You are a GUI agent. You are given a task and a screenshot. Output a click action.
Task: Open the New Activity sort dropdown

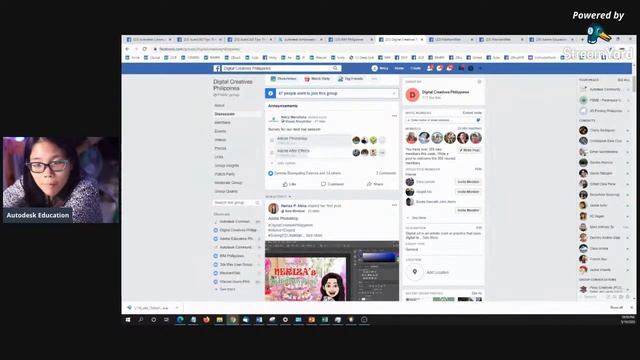click(x=278, y=197)
